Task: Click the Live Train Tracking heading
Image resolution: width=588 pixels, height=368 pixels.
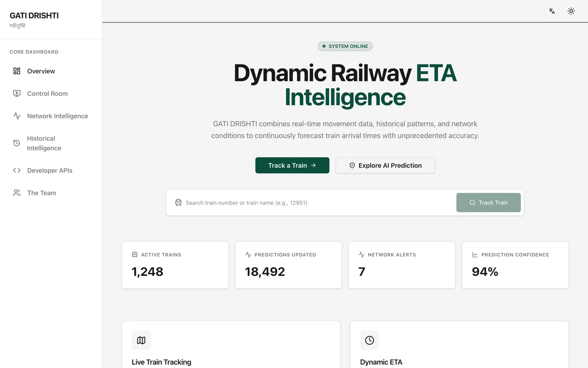Action: pos(161,362)
